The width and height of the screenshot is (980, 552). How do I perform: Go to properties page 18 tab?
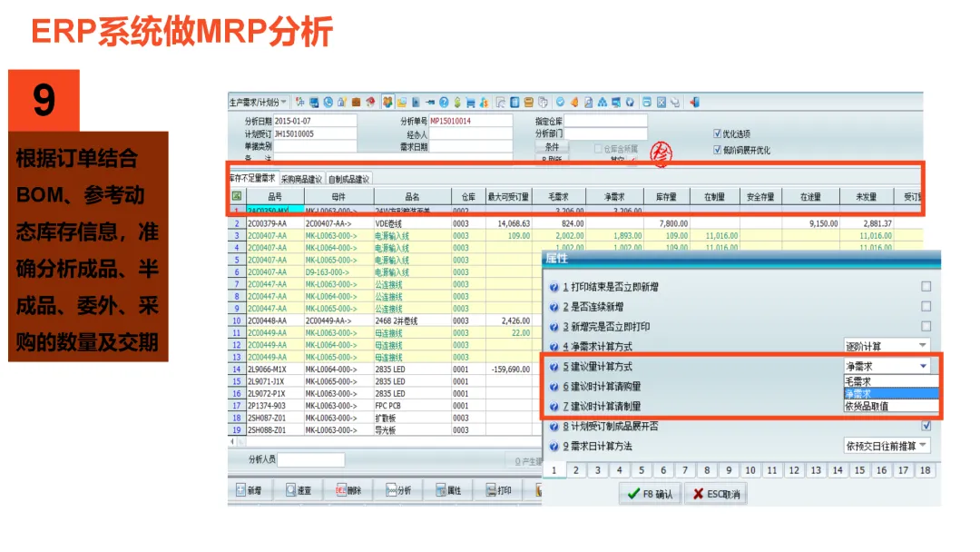click(925, 470)
